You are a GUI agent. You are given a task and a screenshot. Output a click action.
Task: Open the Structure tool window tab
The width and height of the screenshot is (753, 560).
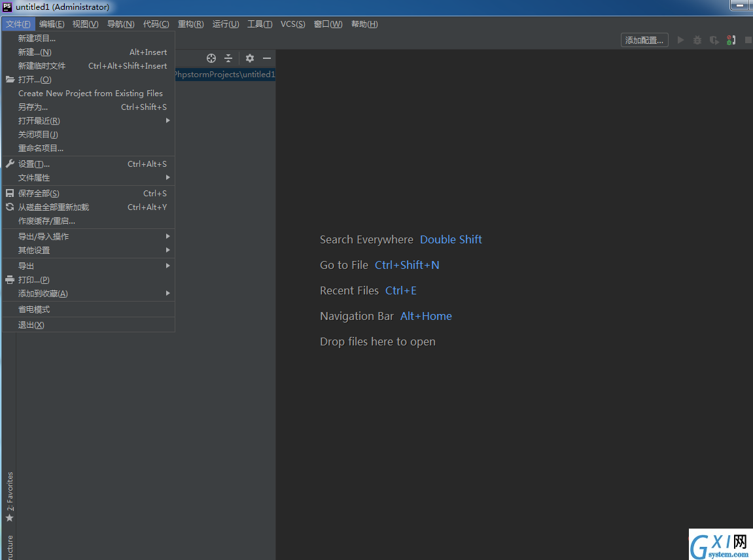[9, 546]
